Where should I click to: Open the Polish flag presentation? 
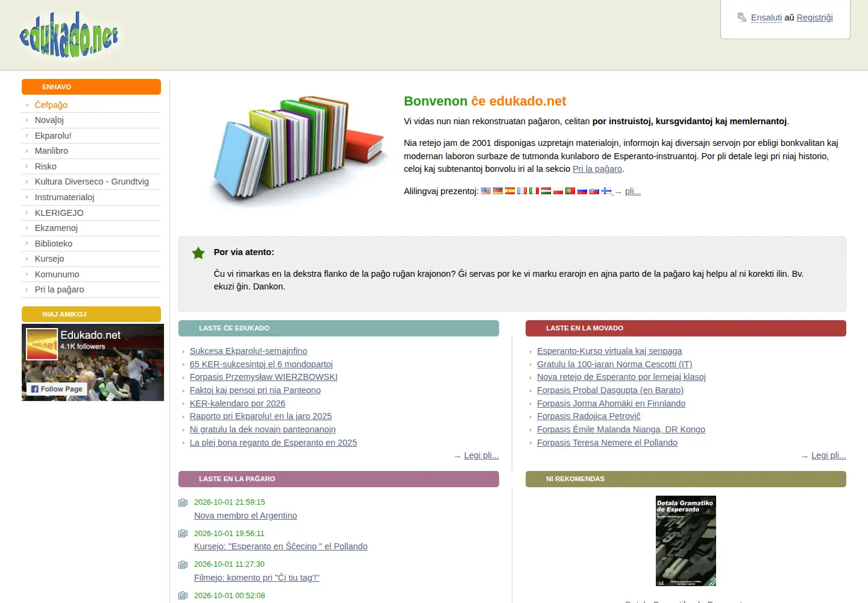coord(558,191)
